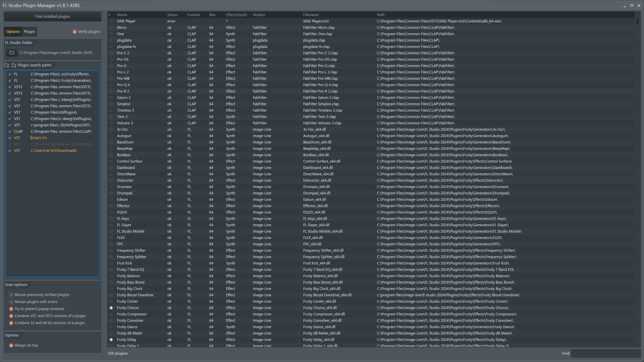This screenshot has width=644, height=362.
Task: Uncheck the Downloads VST search path
Action: 10,150
